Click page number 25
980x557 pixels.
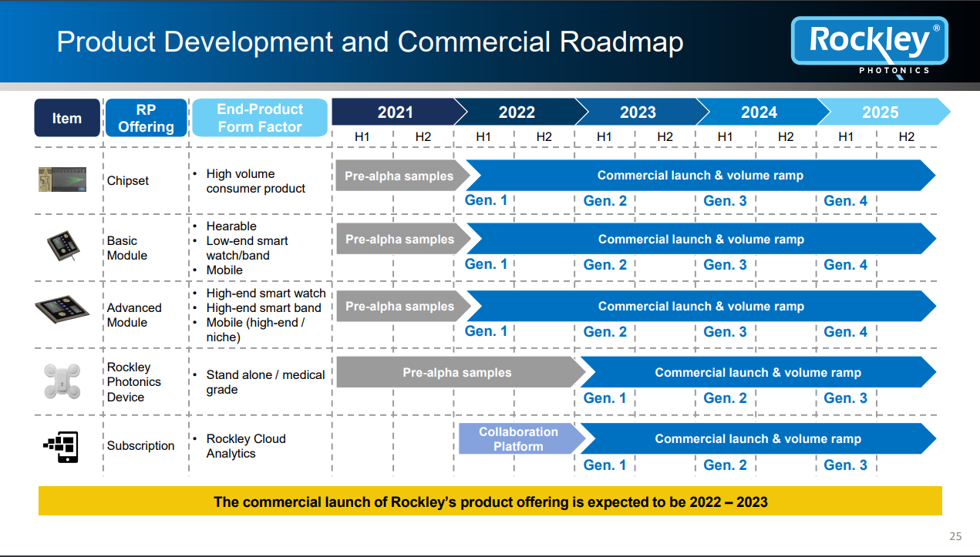click(955, 536)
